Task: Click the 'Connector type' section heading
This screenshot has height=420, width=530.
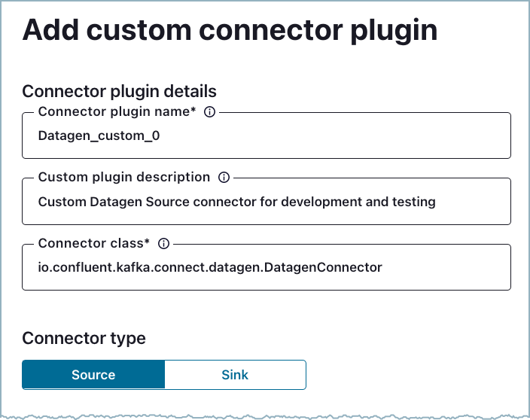Action: (x=84, y=338)
